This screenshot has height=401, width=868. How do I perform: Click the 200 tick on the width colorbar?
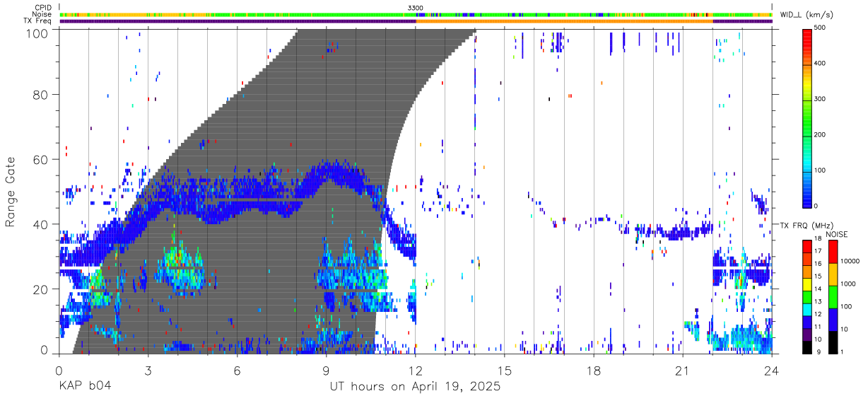pos(820,134)
